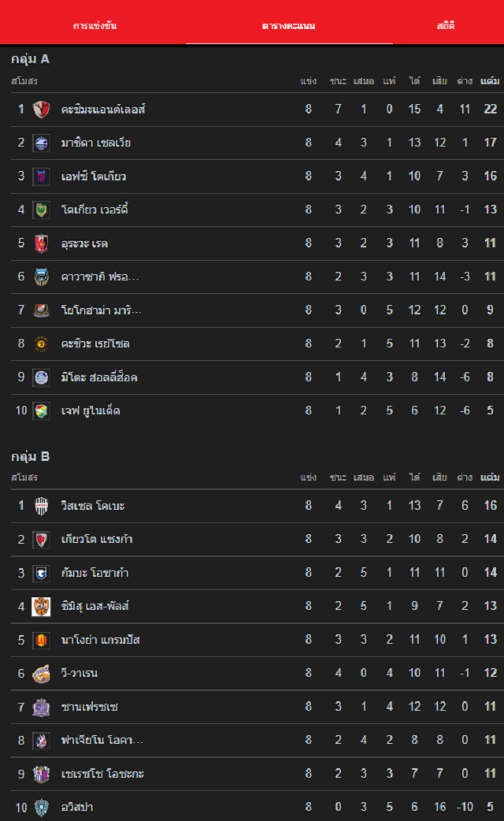Viewport: 504px width, 821px height.
Task: Select the ตารางคะแนน tab
Action: [289, 26]
